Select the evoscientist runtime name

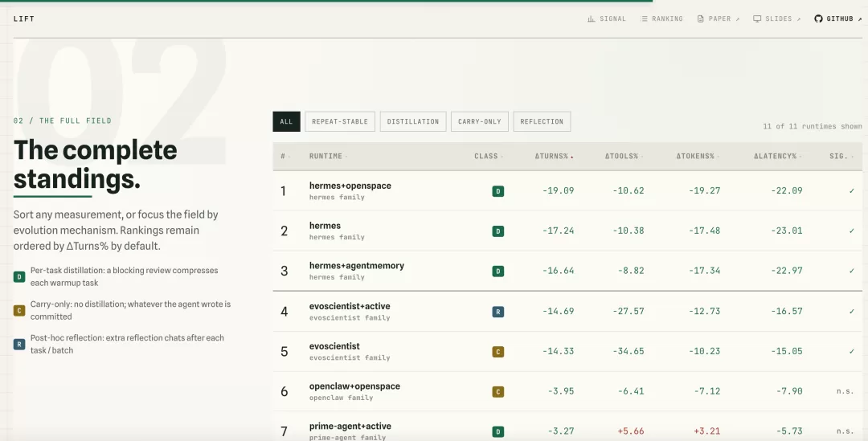click(334, 346)
